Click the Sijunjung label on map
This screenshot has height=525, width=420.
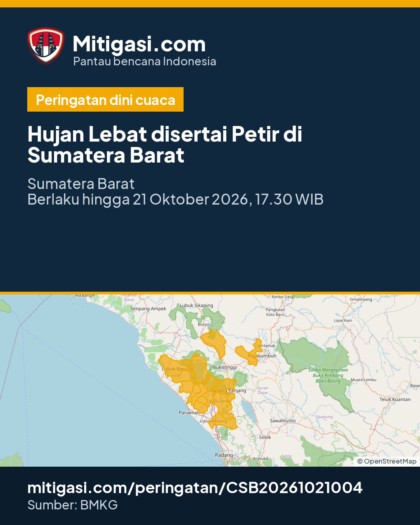[324, 416]
